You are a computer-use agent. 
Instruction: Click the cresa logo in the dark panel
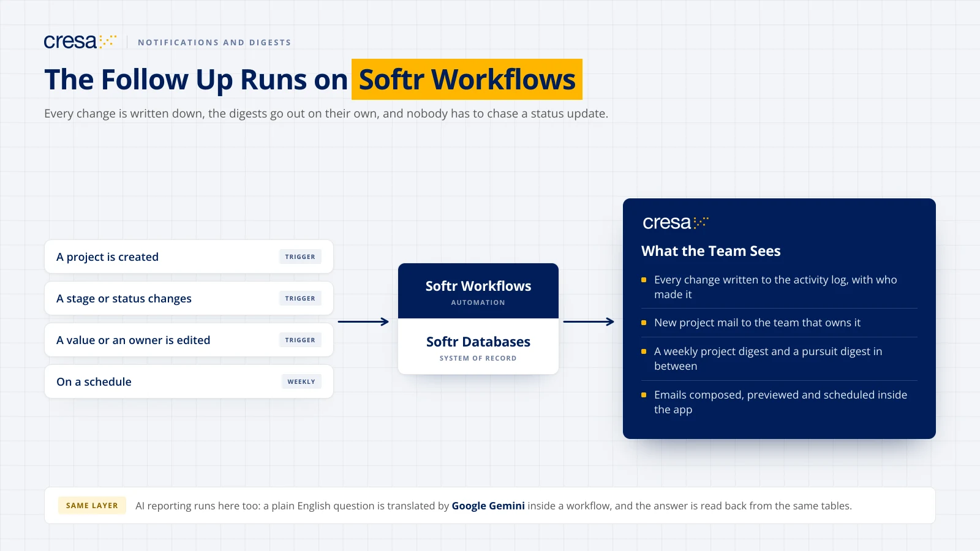pos(676,223)
